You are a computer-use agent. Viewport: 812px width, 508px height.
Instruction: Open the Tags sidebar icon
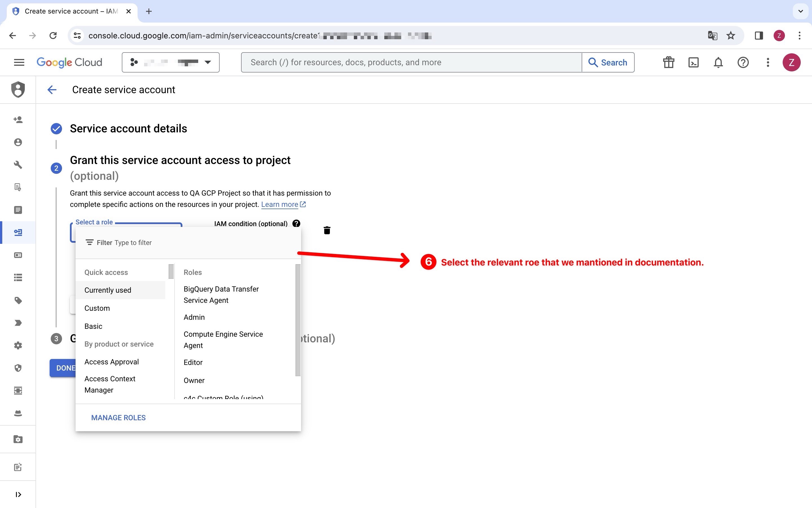(18, 300)
